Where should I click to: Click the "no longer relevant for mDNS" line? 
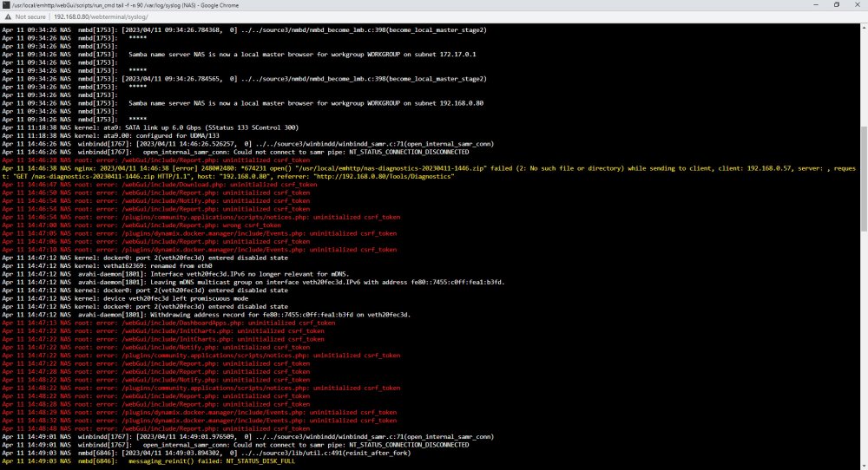[176, 274]
